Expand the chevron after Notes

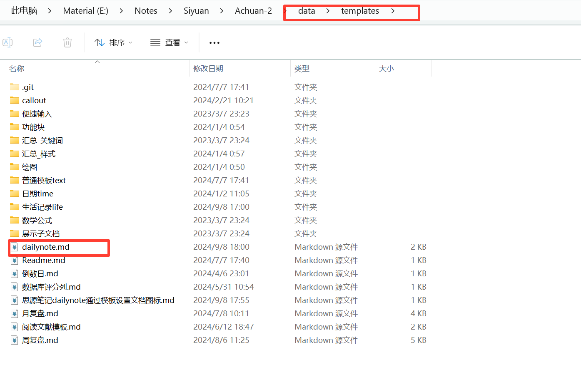[x=170, y=11]
